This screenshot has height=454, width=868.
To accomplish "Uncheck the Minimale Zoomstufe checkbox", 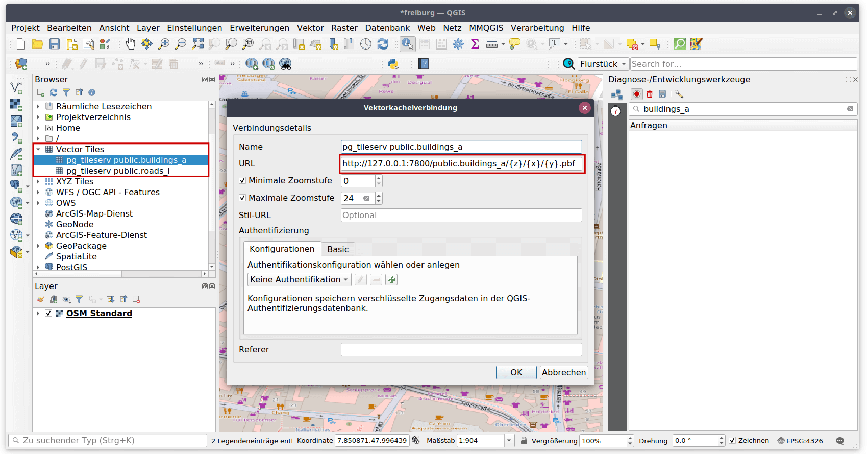I will point(243,181).
